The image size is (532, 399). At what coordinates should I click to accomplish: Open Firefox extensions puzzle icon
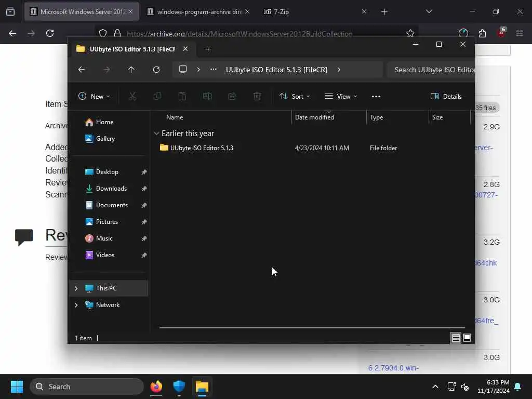(x=482, y=33)
